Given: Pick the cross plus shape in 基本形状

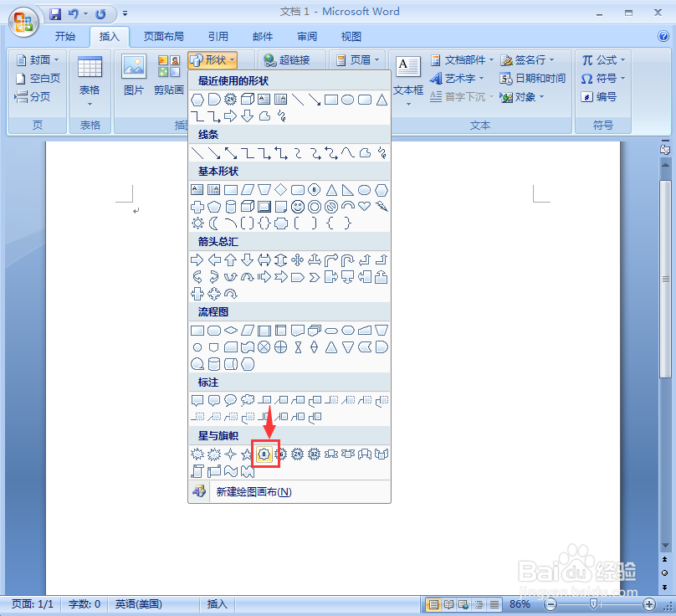Looking at the screenshot, I should point(197,207).
